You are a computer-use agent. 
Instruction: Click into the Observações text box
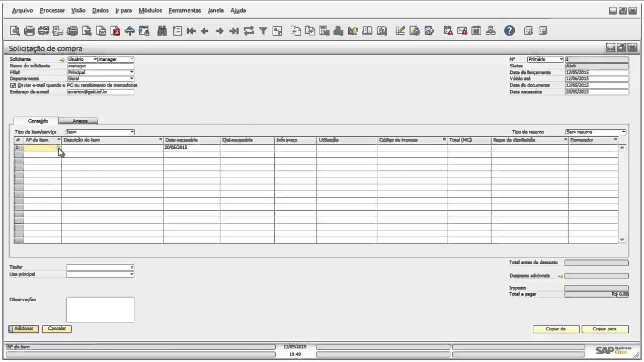point(100,309)
